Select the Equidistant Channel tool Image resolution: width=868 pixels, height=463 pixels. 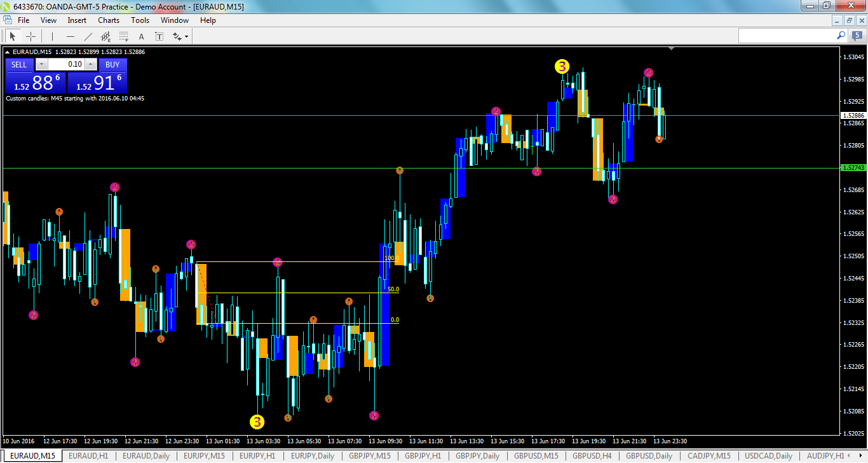click(105, 36)
